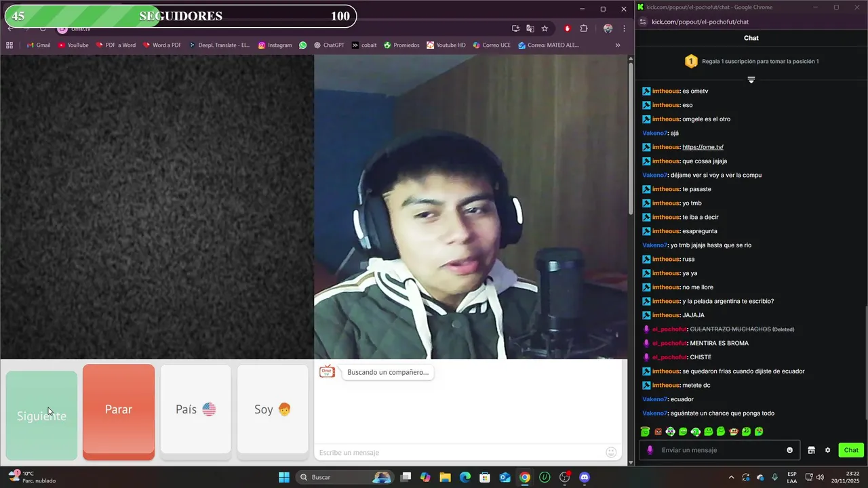Open the Kick shop icon
This screenshot has height=488, width=868.
pyautogui.click(x=811, y=450)
